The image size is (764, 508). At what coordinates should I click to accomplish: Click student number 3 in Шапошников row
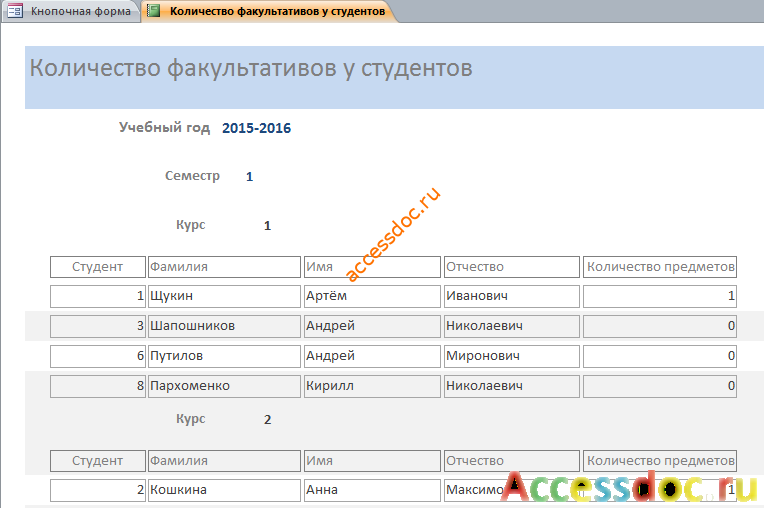coord(98,326)
